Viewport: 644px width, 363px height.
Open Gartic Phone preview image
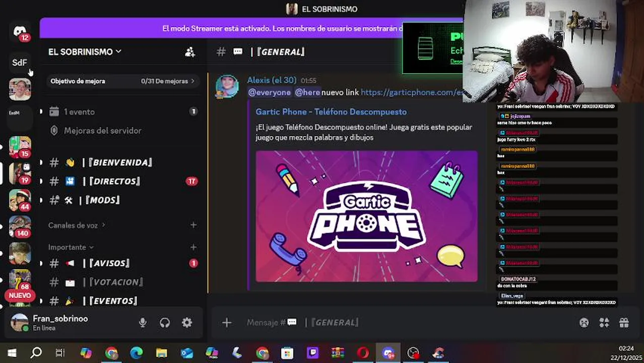coord(366,216)
